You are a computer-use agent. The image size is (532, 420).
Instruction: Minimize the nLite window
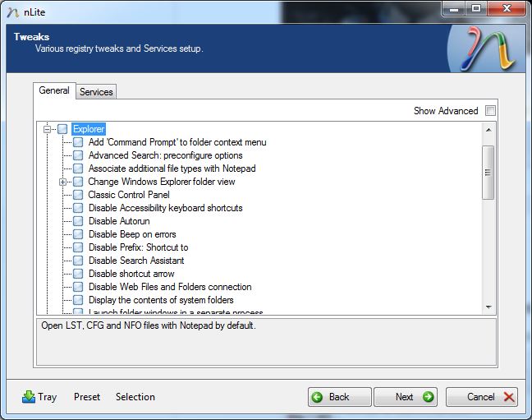coord(454,8)
